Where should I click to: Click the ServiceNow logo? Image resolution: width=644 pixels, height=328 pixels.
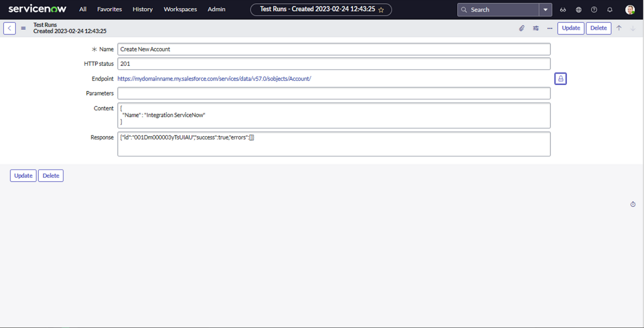point(37,9)
